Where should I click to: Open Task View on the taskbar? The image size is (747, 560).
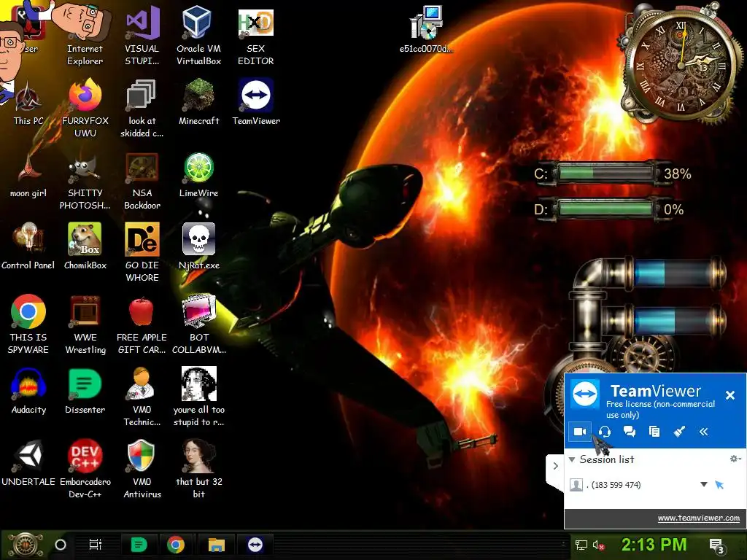coord(96,544)
